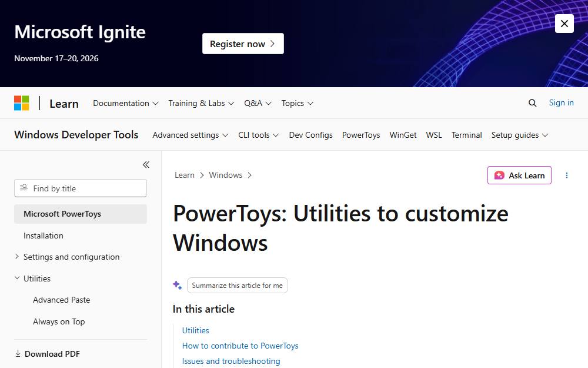Screen dimensions: 588x368
Task: Open the Ask Learn assistant
Action: click(x=519, y=175)
